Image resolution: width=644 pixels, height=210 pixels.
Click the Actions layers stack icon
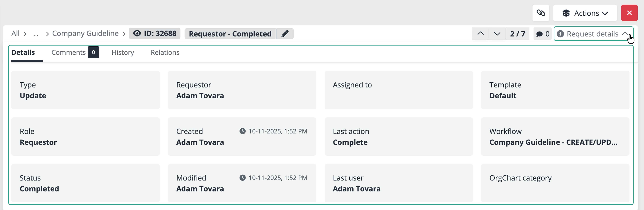tap(566, 13)
